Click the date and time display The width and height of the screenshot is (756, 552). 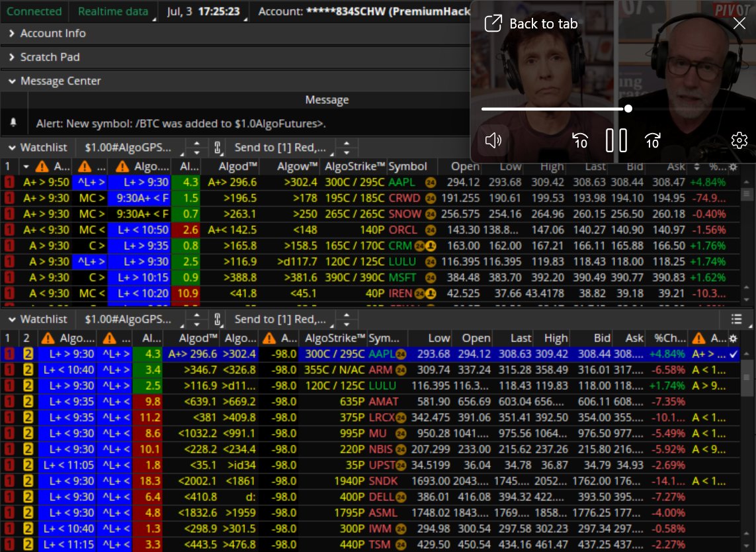[x=204, y=11]
